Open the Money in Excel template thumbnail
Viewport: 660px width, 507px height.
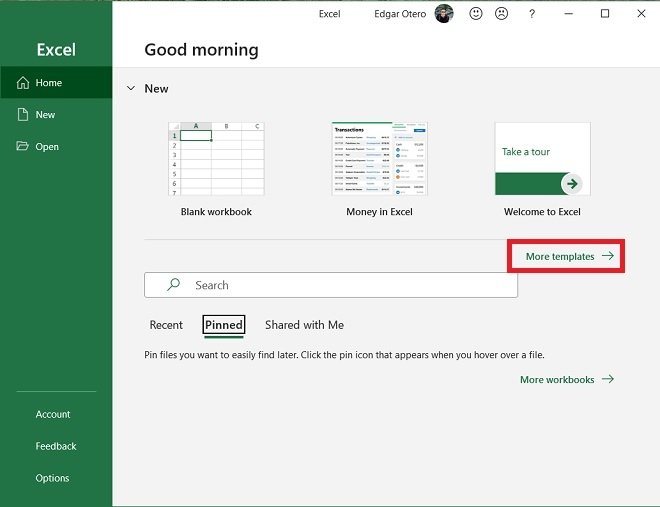tap(379, 159)
